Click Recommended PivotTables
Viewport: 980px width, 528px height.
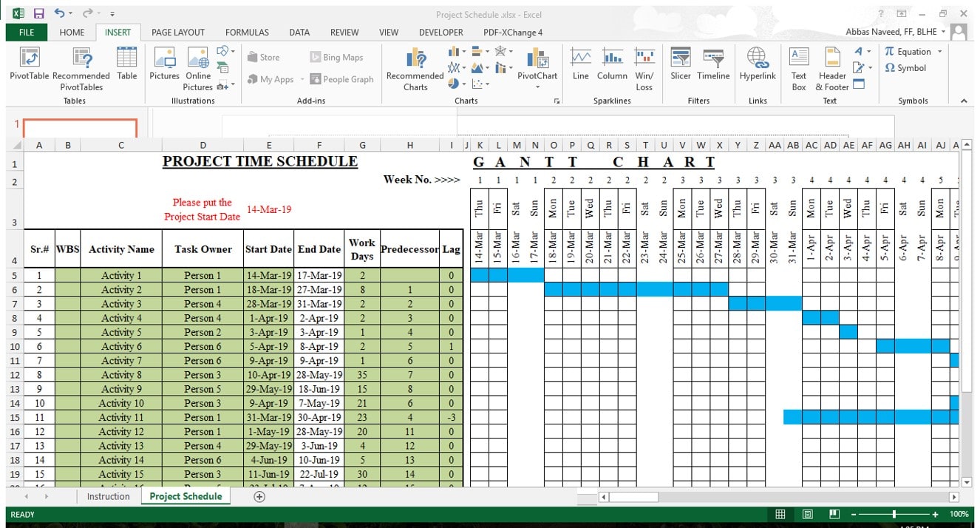(x=81, y=70)
